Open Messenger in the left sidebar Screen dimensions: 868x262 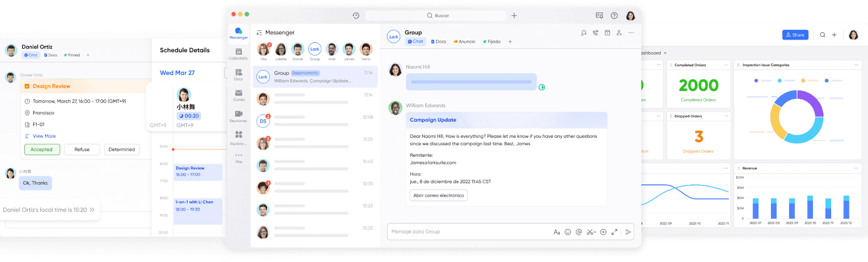coord(238,33)
